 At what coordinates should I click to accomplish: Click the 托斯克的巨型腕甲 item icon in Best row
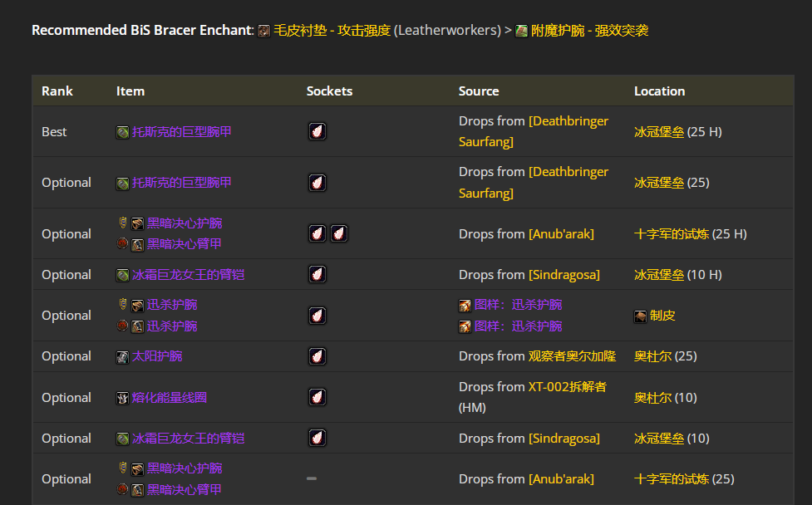tap(121, 131)
